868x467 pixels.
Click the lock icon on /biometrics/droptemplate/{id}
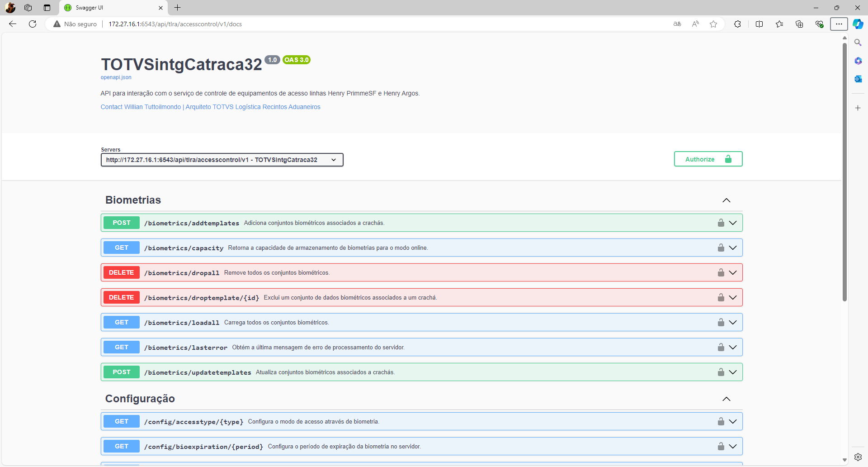point(721,297)
